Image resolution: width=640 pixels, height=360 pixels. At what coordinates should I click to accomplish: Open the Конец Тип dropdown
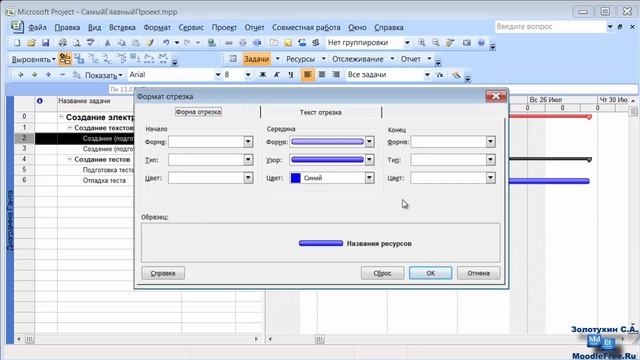pyautogui.click(x=491, y=160)
